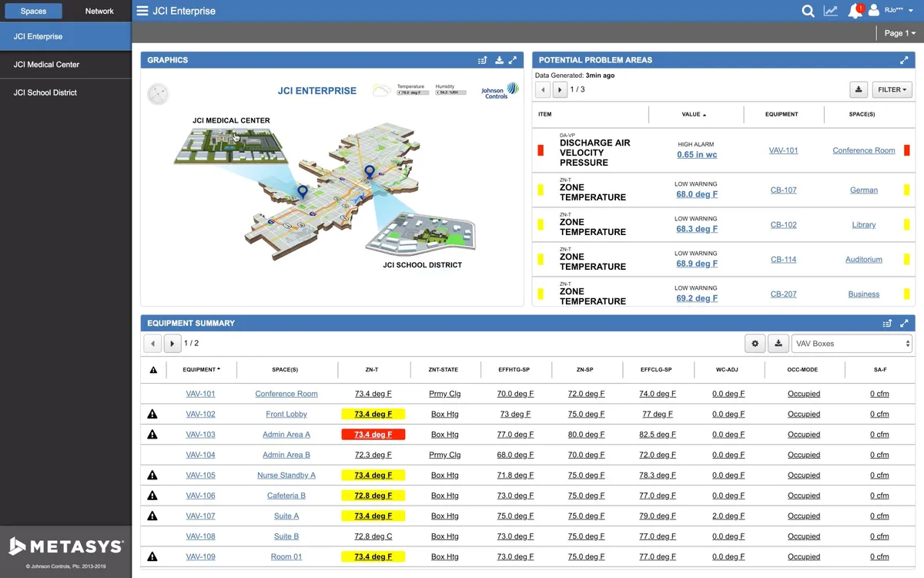Go to next Problem Areas page
Viewport: 924px width, 578px height.
(x=561, y=89)
